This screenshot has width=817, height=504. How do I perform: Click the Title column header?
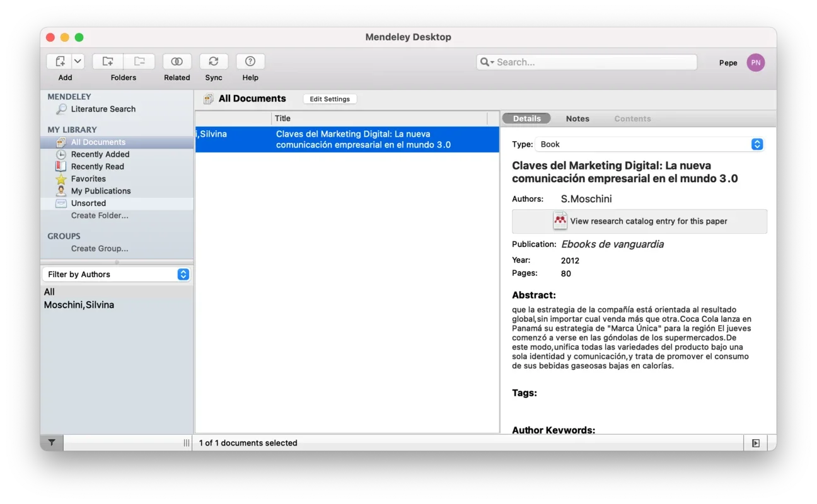380,118
